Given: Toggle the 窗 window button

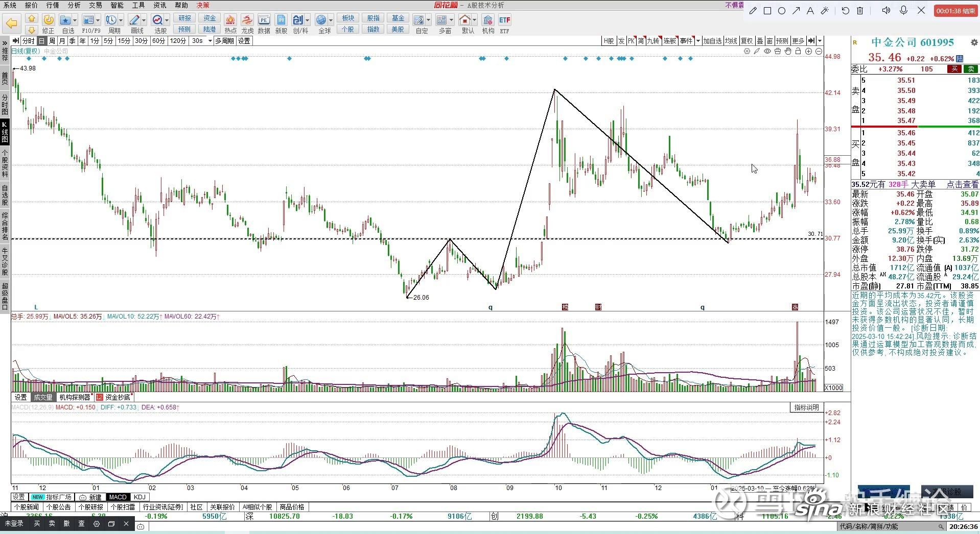Looking at the screenshot, I should pos(770,41).
